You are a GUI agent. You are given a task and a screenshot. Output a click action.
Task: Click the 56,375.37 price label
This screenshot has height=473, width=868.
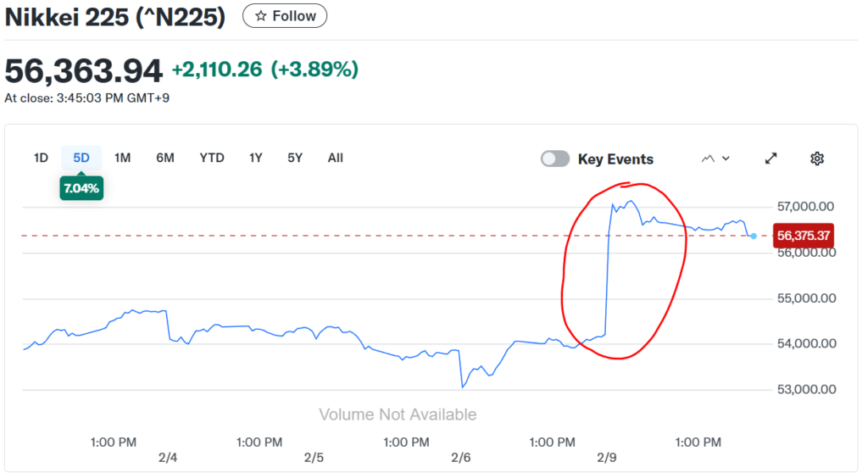click(x=804, y=236)
